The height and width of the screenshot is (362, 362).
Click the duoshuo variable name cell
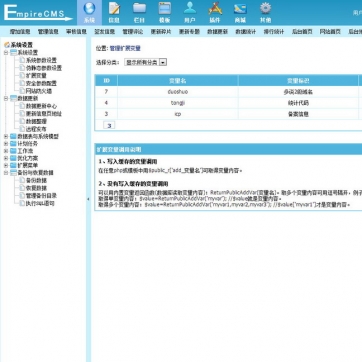pyautogui.click(x=178, y=92)
